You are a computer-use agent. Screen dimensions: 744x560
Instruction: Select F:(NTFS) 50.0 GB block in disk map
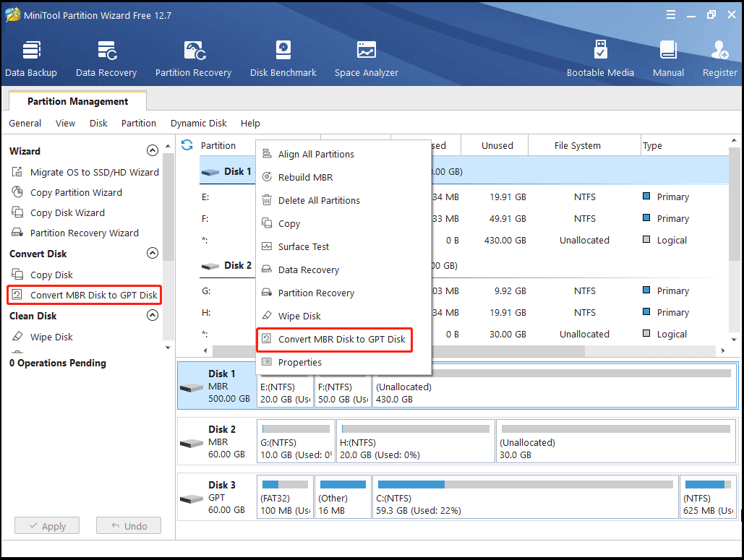pos(343,392)
